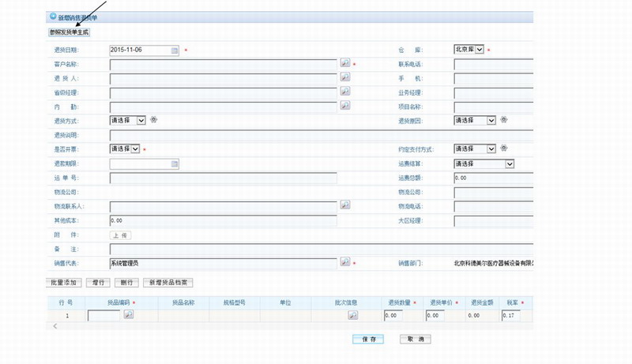Click the gear icon beside 退货方式
The image size is (632, 364).
click(153, 120)
